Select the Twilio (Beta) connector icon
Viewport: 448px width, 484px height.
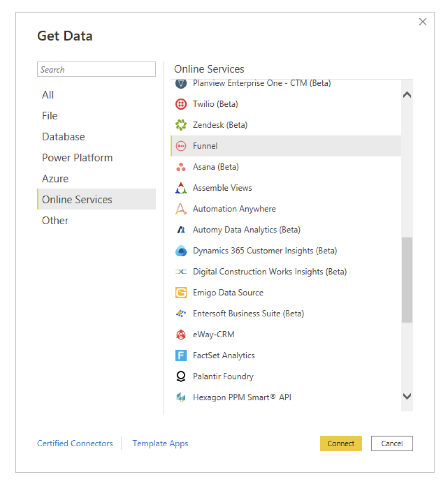[181, 104]
